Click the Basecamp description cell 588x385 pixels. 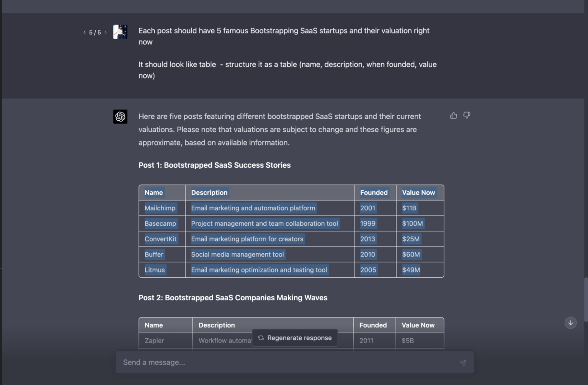pos(265,223)
